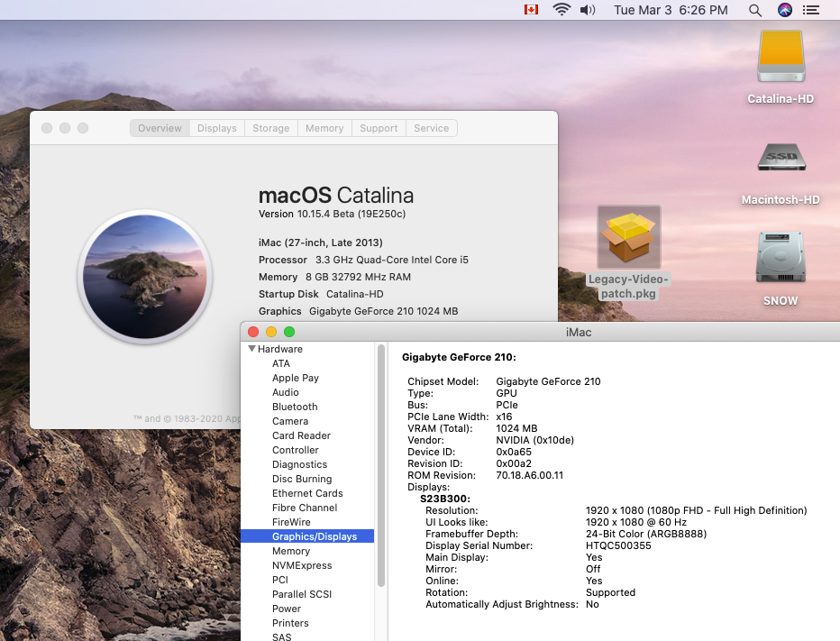Image resolution: width=840 pixels, height=641 pixels.
Task: Open the Macintosh-HD SSD drive icon
Action: tap(781, 157)
